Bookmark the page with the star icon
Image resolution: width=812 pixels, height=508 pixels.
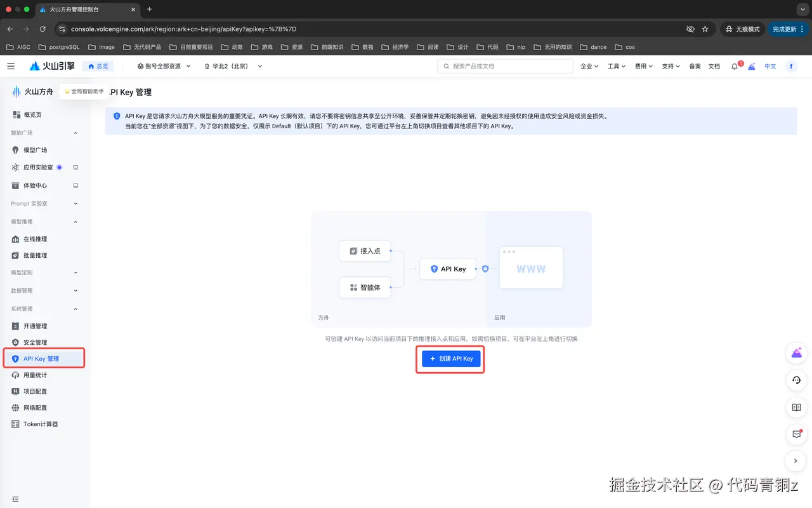click(x=705, y=29)
